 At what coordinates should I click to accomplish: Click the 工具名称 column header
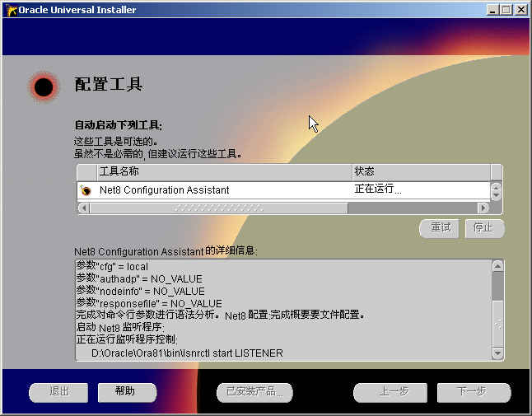click(225, 171)
